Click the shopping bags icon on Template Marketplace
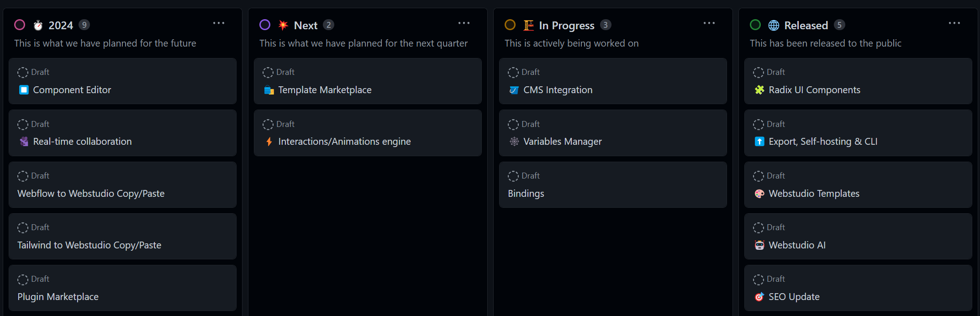Screen dimensions: 980x316 point(269,90)
